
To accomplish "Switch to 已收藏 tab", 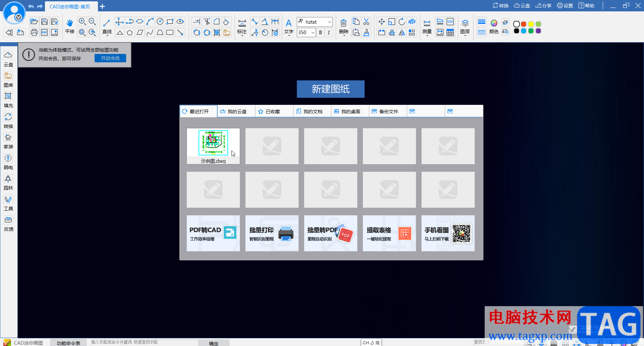I will pyautogui.click(x=274, y=111).
